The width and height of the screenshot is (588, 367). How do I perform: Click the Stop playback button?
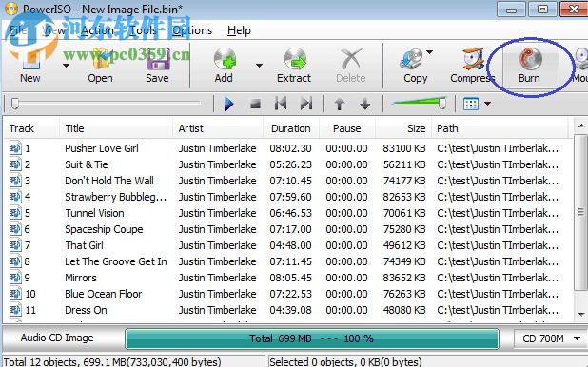click(255, 104)
